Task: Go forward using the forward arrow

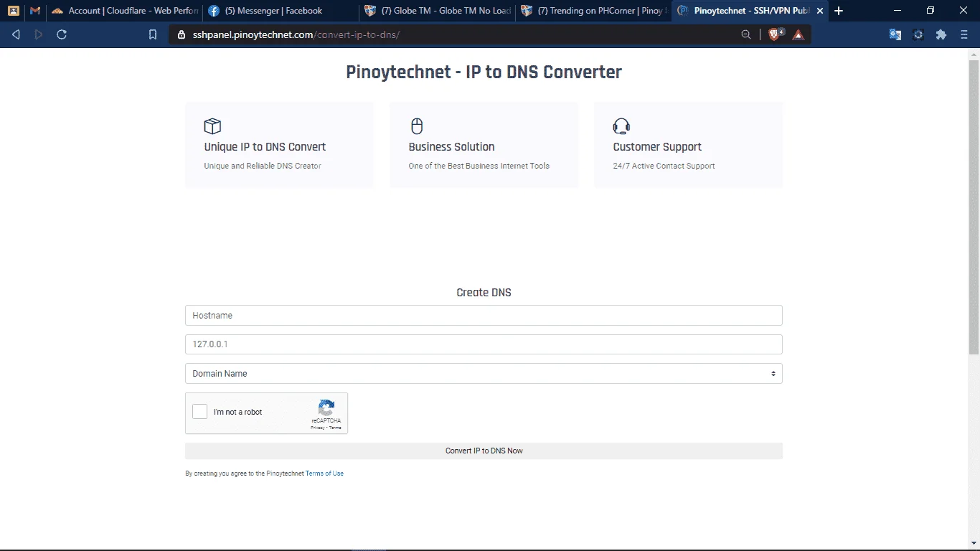Action: [39, 34]
